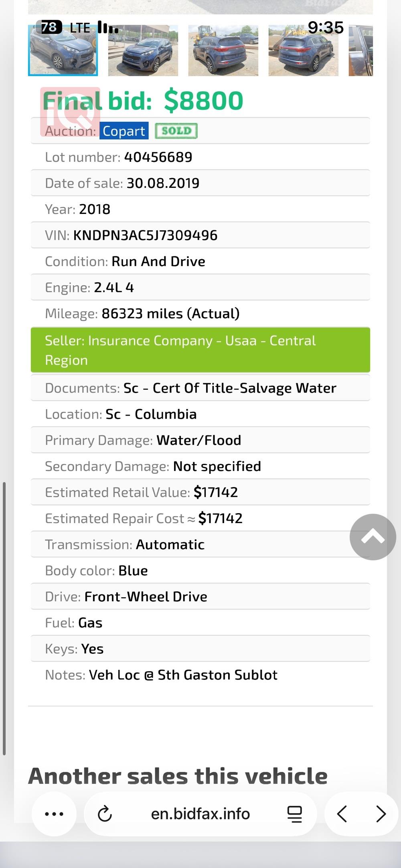Open third thumbnail showing rear of car
This screenshot has height=868, width=401.
point(223,50)
